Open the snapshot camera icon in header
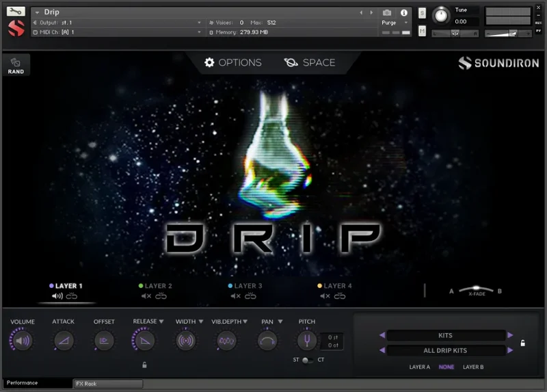This screenshot has height=392, width=547. [x=386, y=13]
